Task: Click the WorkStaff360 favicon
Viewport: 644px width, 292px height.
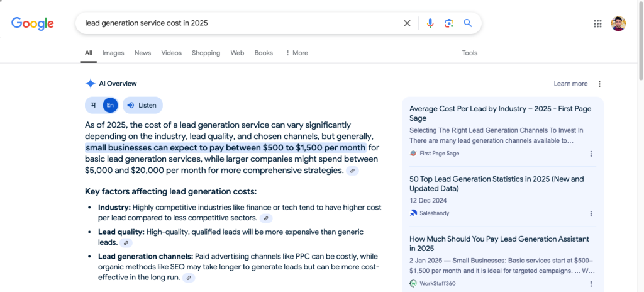Action: pos(413,283)
